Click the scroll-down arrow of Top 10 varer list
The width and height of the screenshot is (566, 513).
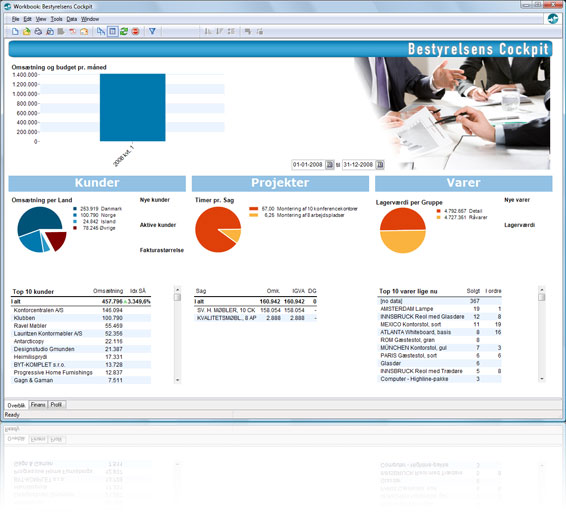(541, 379)
